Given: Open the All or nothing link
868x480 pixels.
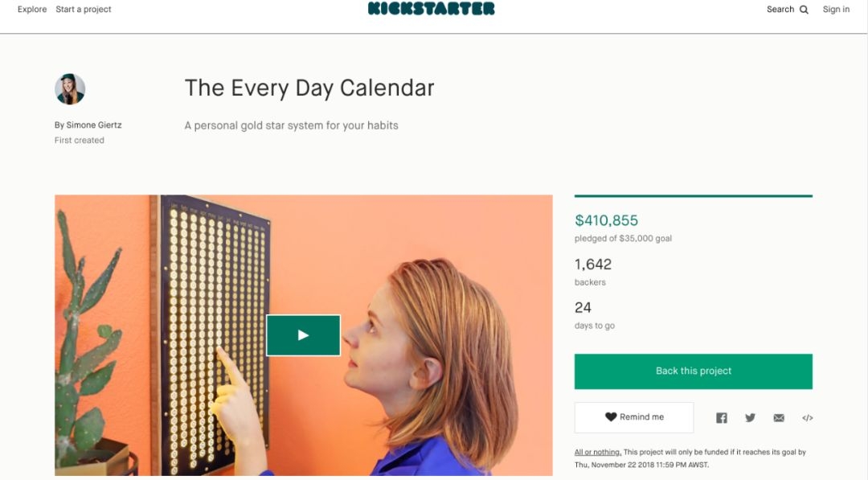Looking at the screenshot, I should click(x=597, y=452).
